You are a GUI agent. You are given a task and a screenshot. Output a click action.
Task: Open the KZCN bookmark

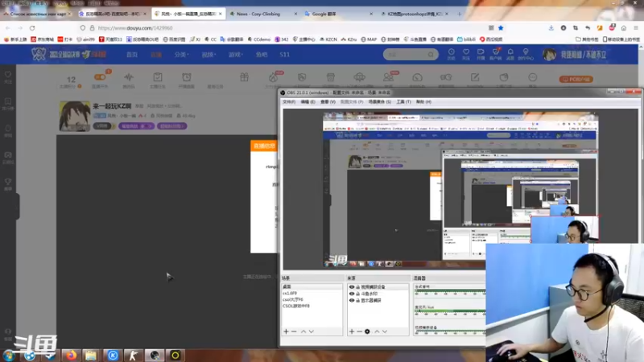click(328, 39)
